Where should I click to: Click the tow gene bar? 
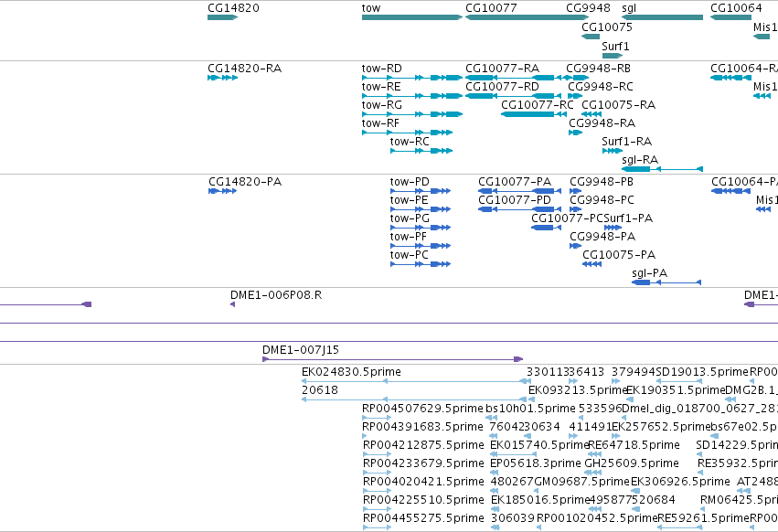(411, 17)
